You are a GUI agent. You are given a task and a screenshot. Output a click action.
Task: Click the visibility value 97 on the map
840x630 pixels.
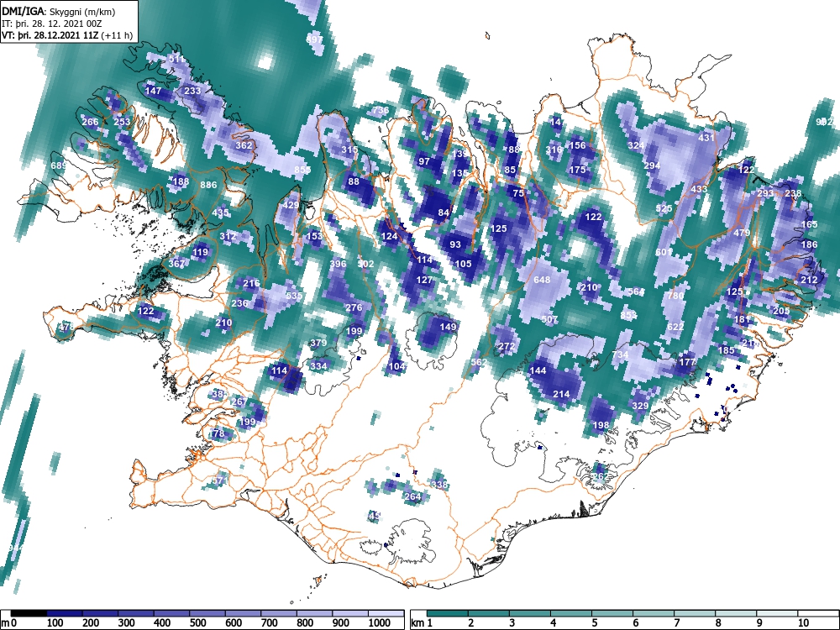[x=424, y=161]
